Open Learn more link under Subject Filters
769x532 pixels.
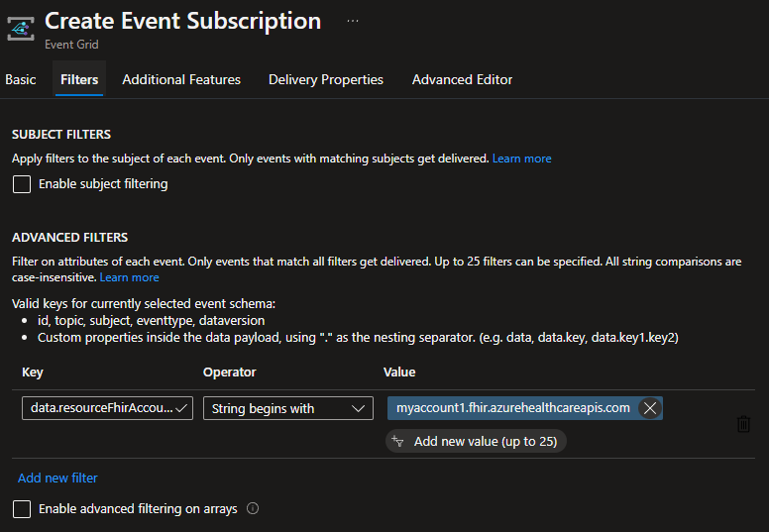[521, 159]
